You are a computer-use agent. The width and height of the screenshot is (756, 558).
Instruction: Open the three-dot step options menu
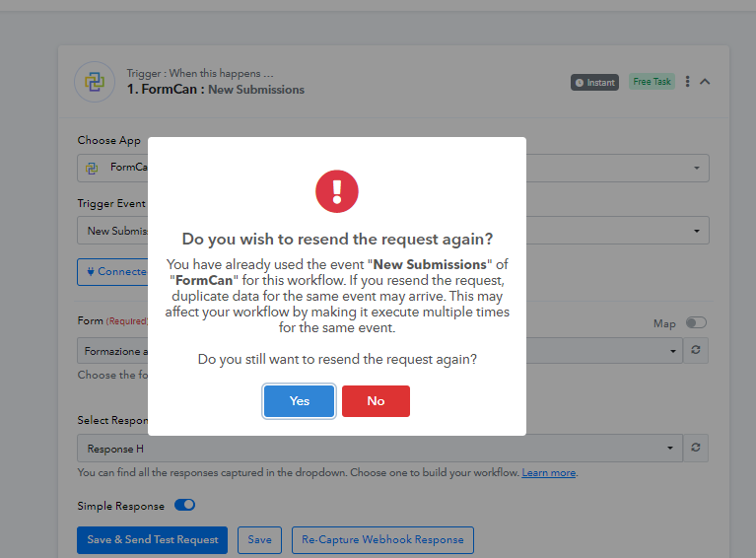[x=688, y=82]
